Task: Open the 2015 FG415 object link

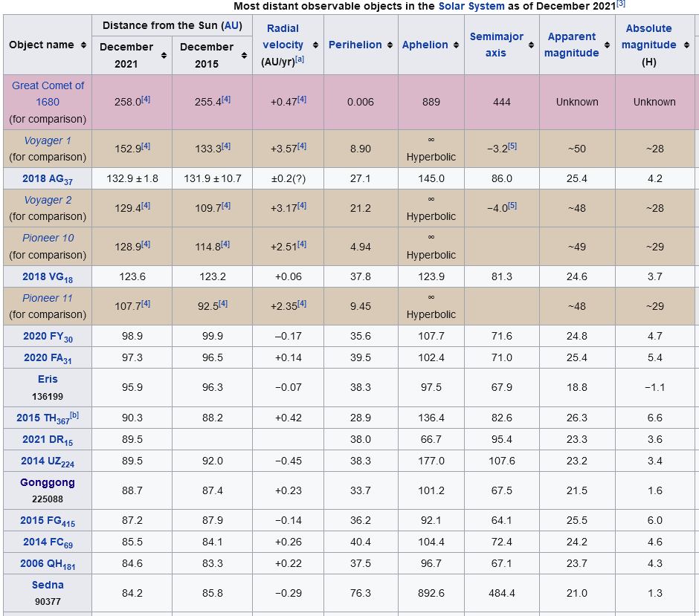Action: pyautogui.click(x=48, y=521)
